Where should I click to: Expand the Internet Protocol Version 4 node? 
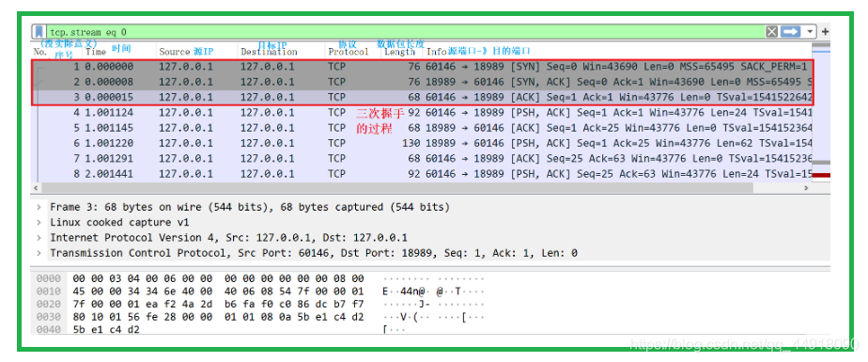tap(39, 238)
